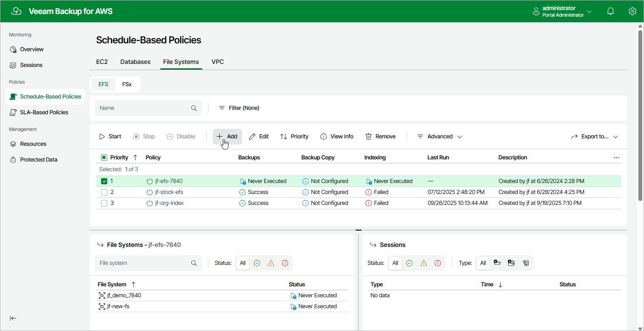Viewport: 644px width, 331px height.
Task: Select the FSx sub-tab
Action: 127,85
